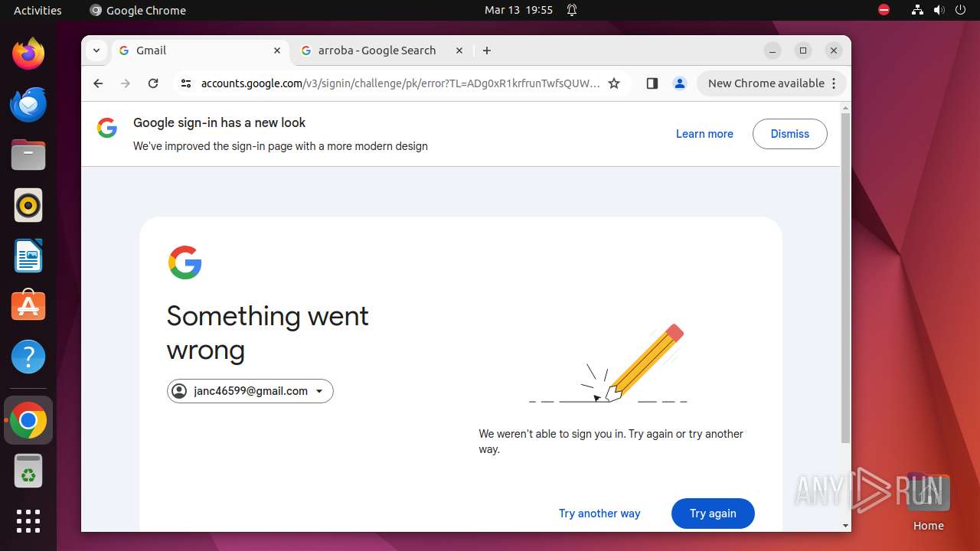Open Ubuntu Software store
The image size is (980, 551).
pos(28,306)
